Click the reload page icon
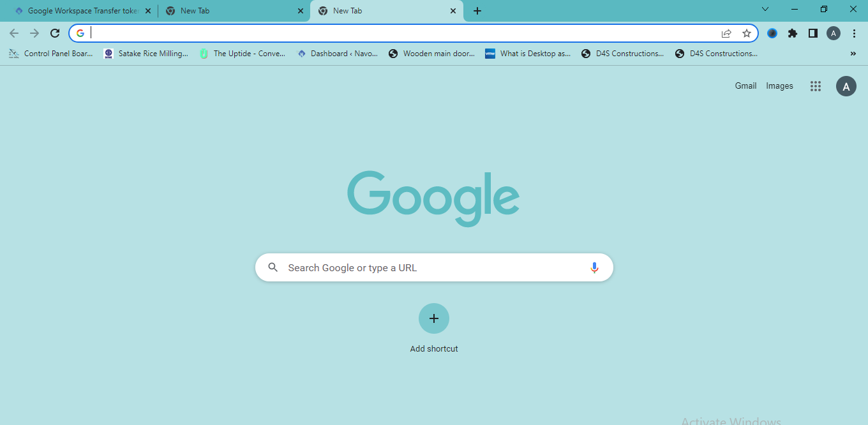This screenshot has height=425, width=868. (x=55, y=33)
